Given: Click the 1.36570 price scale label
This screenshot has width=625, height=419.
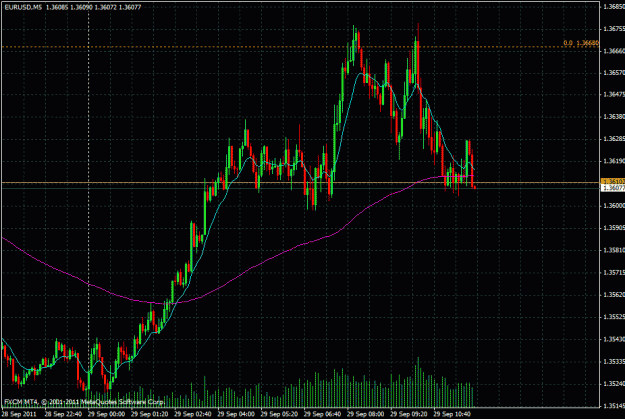Looking at the screenshot, I should click(x=614, y=73).
